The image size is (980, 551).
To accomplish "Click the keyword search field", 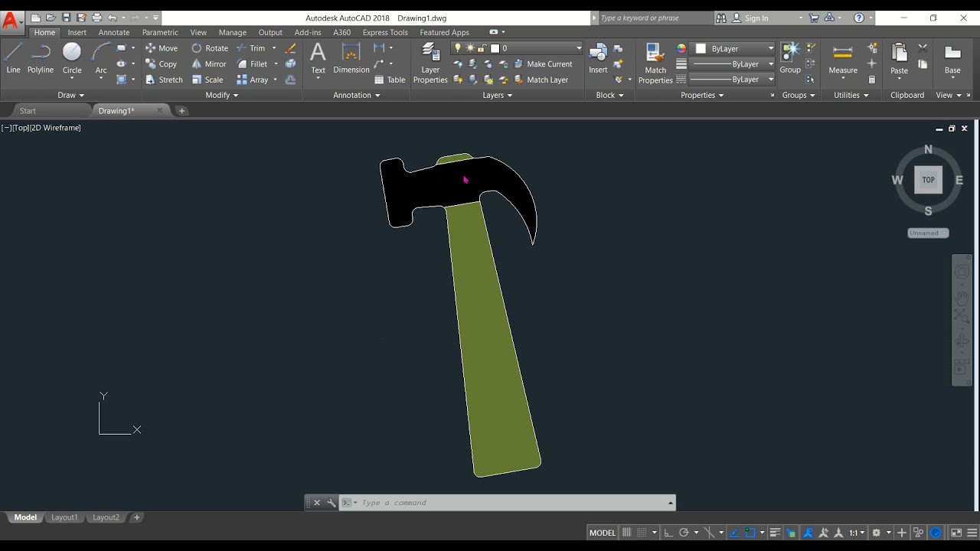I will [x=655, y=18].
